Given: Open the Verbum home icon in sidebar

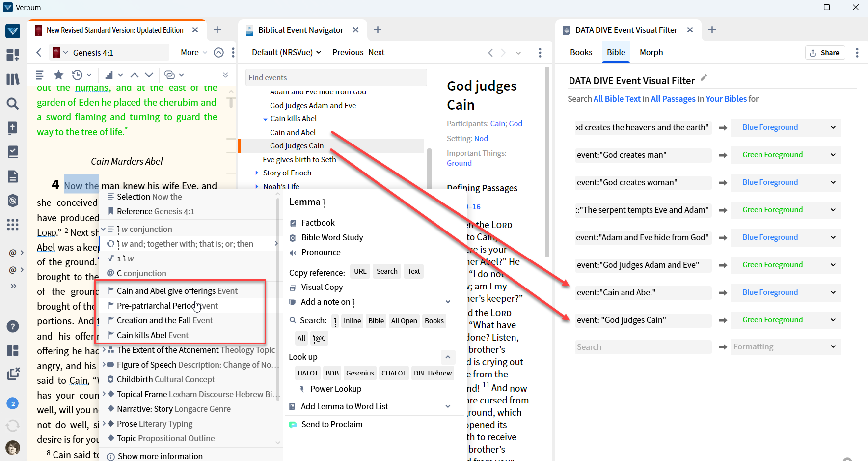Looking at the screenshot, I should (x=13, y=31).
